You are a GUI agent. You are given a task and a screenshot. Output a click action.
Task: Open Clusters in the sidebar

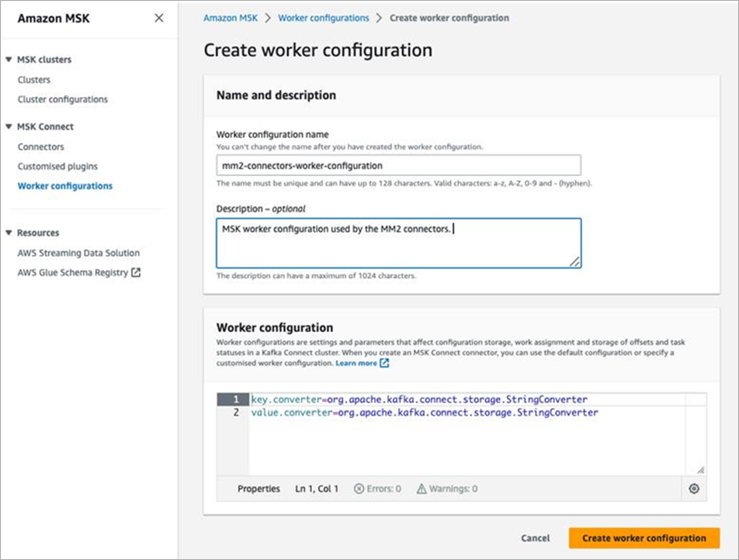[x=34, y=80]
